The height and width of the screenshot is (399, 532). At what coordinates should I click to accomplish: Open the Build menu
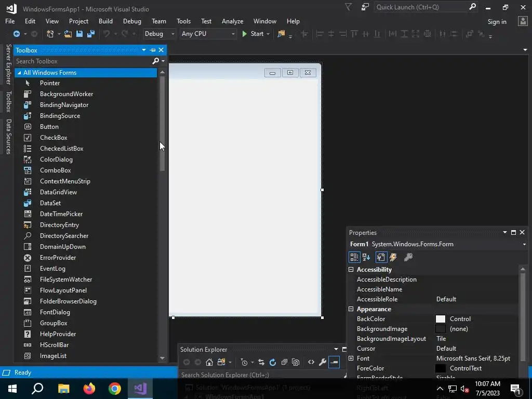(x=105, y=21)
